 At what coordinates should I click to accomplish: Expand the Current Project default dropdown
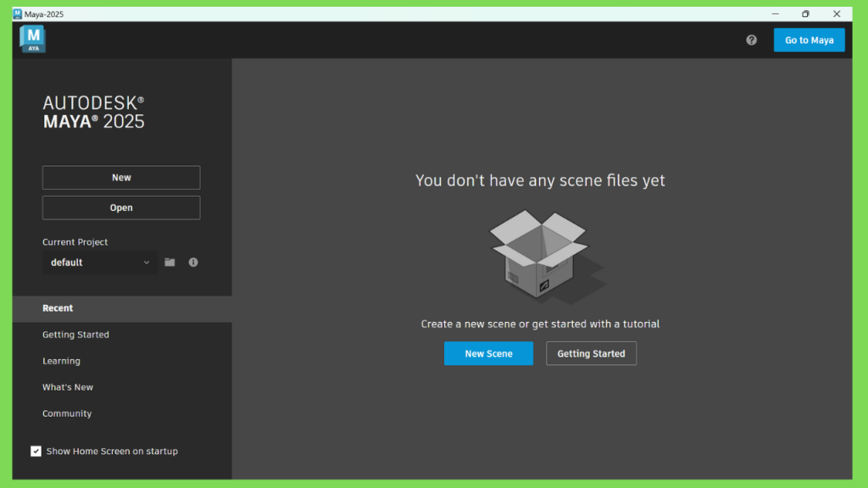click(99, 263)
